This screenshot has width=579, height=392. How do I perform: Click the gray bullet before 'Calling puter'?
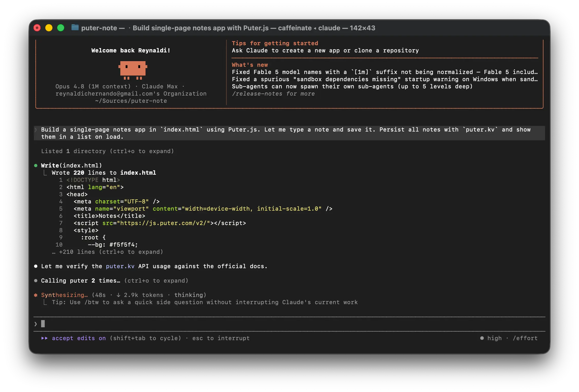[x=36, y=281]
